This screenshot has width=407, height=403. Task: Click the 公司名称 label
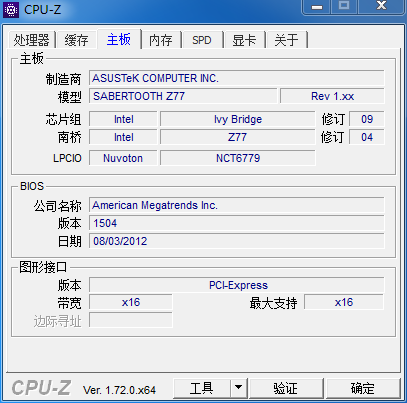(x=57, y=206)
